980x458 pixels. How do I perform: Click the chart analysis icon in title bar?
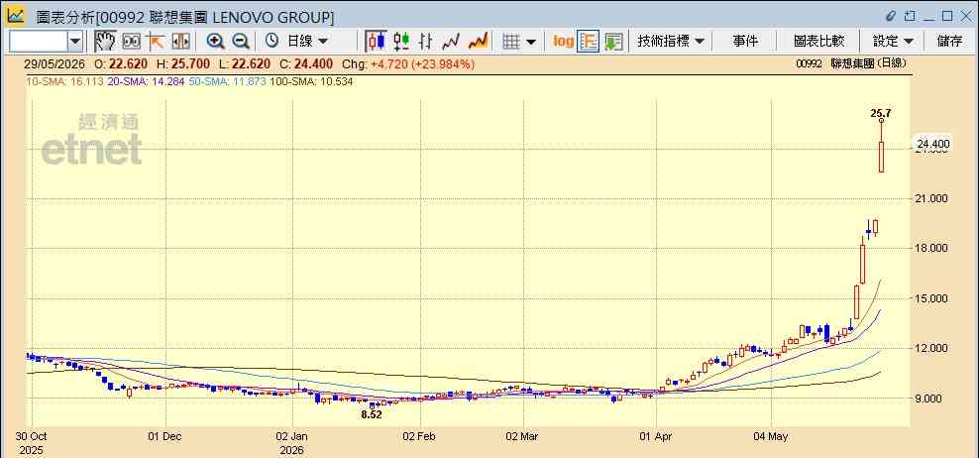(16, 16)
